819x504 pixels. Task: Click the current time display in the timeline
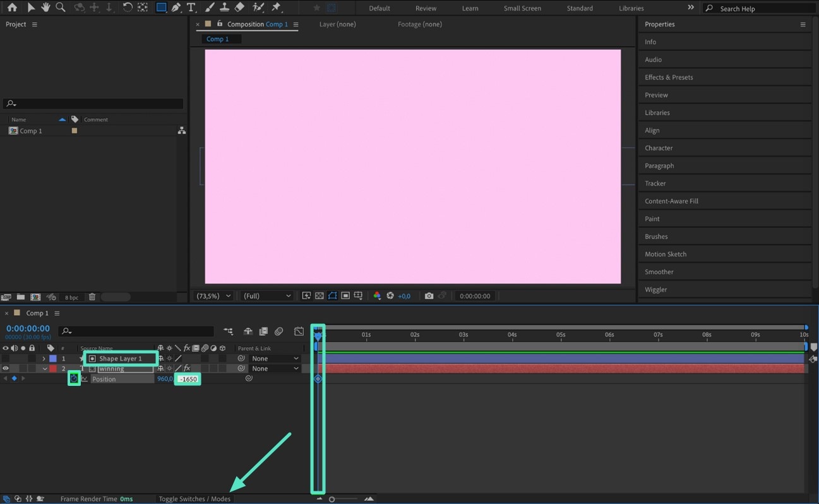point(27,328)
